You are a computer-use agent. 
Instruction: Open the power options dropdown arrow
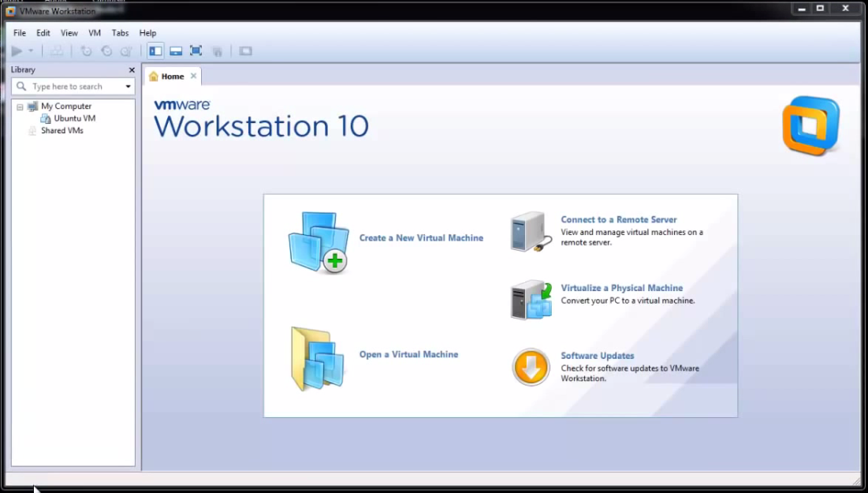(x=31, y=51)
